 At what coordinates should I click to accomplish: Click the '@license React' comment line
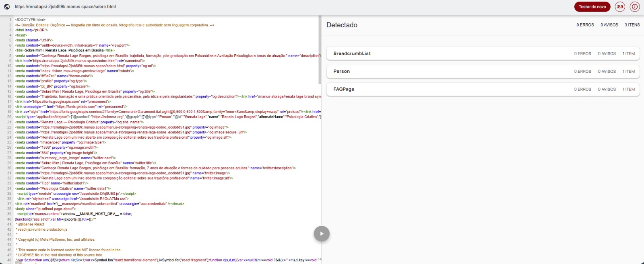[x=30, y=224]
